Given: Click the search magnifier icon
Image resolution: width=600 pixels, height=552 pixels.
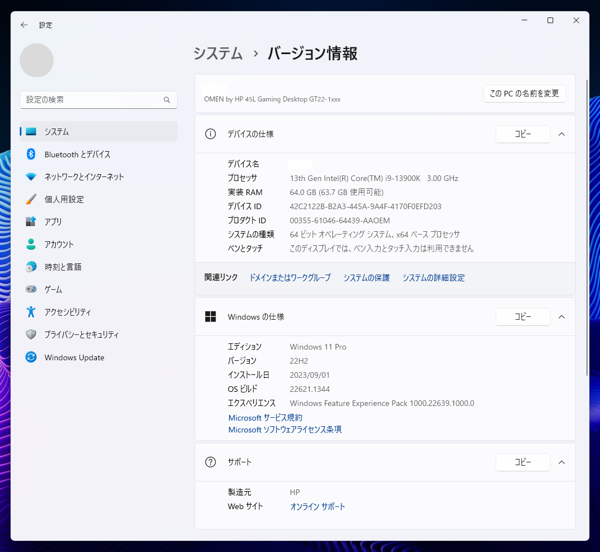Looking at the screenshot, I should pos(167,100).
